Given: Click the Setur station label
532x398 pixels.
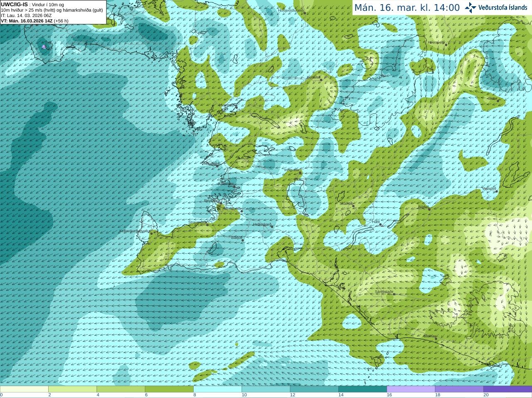Looking at the screenshot, I should pyautogui.click(x=492, y=98).
